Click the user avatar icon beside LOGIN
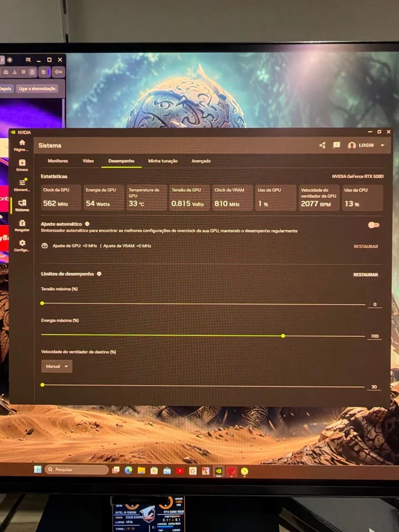This screenshot has height=532, width=399. (352, 145)
